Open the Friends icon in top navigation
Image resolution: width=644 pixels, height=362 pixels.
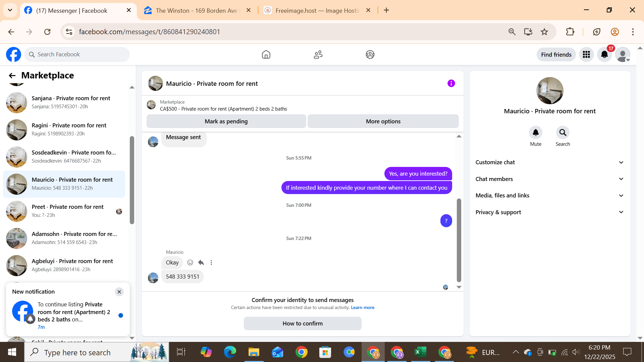point(318,54)
